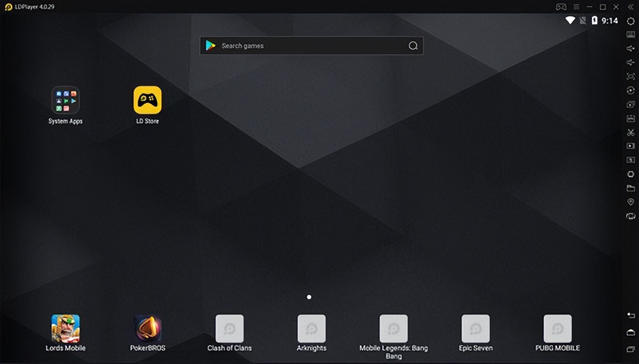Image resolution: width=639 pixels, height=364 pixels.
Task: Open the settings gear in the sidebar
Action: pyautogui.click(x=630, y=21)
